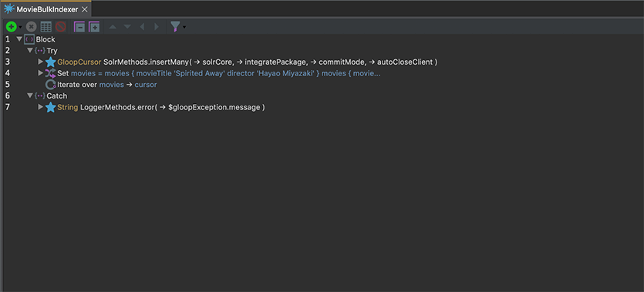Click the 'solrCore' argument
Viewport: 644px width, 292px height.
217,62
